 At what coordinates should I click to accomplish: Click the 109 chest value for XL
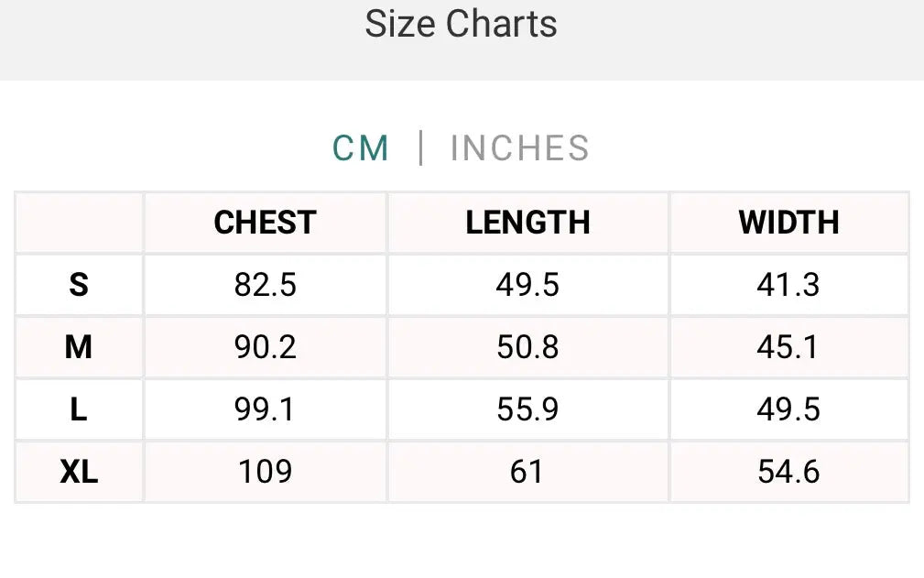(x=265, y=472)
